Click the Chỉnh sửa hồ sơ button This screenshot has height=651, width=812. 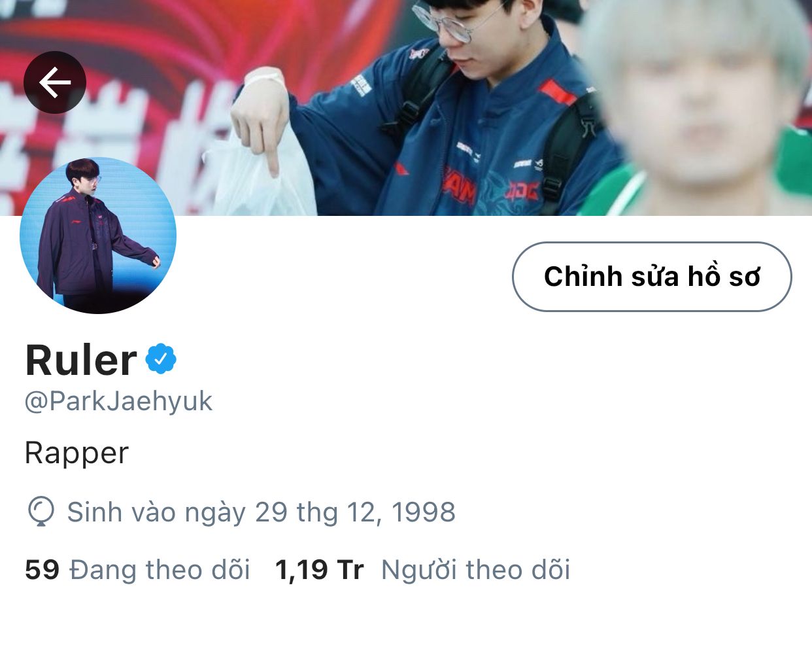click(x=652, y=277)
